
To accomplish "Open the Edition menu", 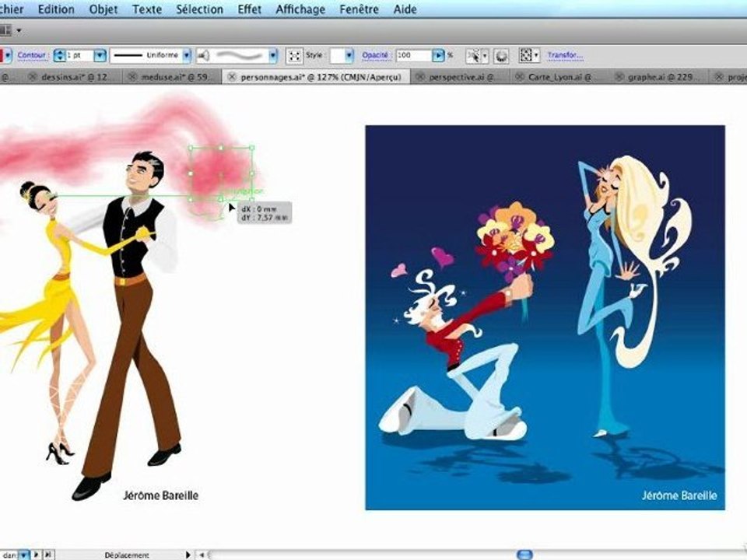I will [56, 9].
